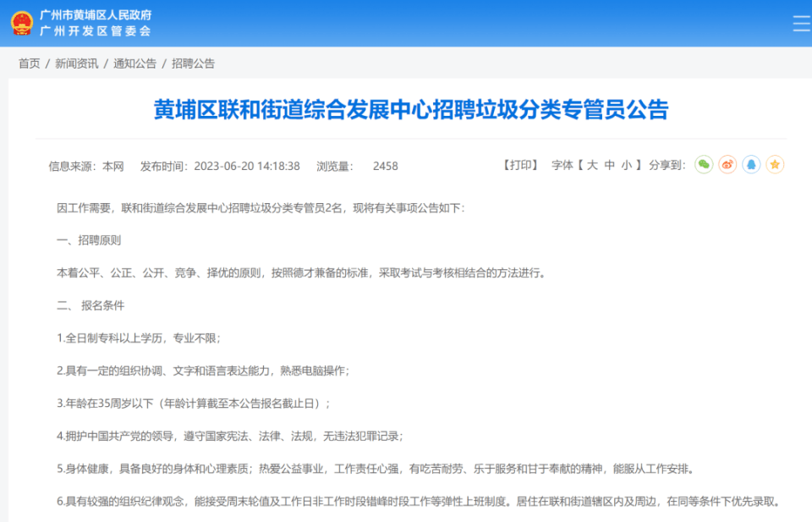Click heading 二、报名条件
This screenshot has height=522, width=812.
91,305
